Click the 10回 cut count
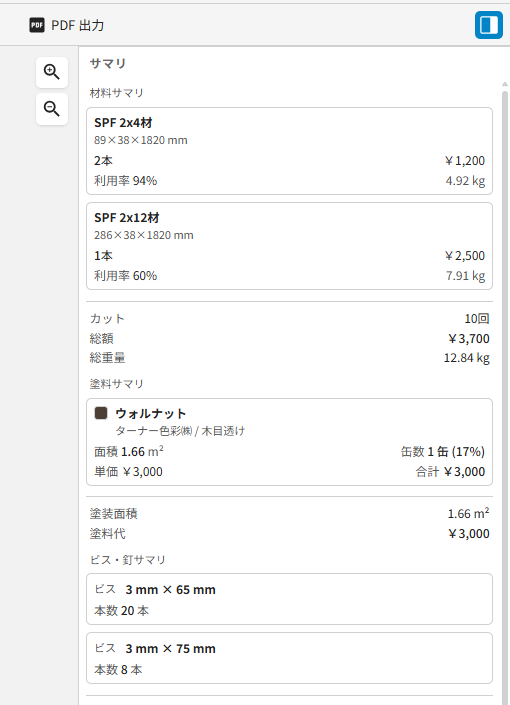This screenshot has width=510, height=705. 477,319
